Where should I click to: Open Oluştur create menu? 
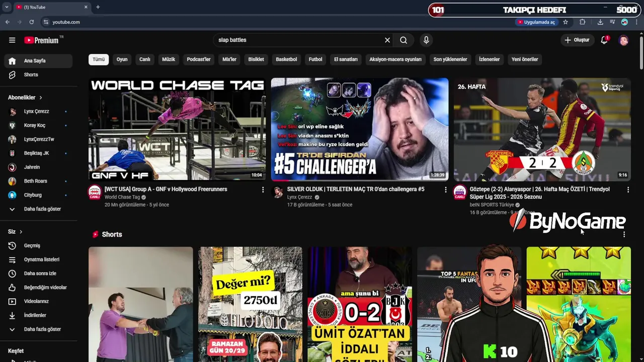click(x=577, y=40)
